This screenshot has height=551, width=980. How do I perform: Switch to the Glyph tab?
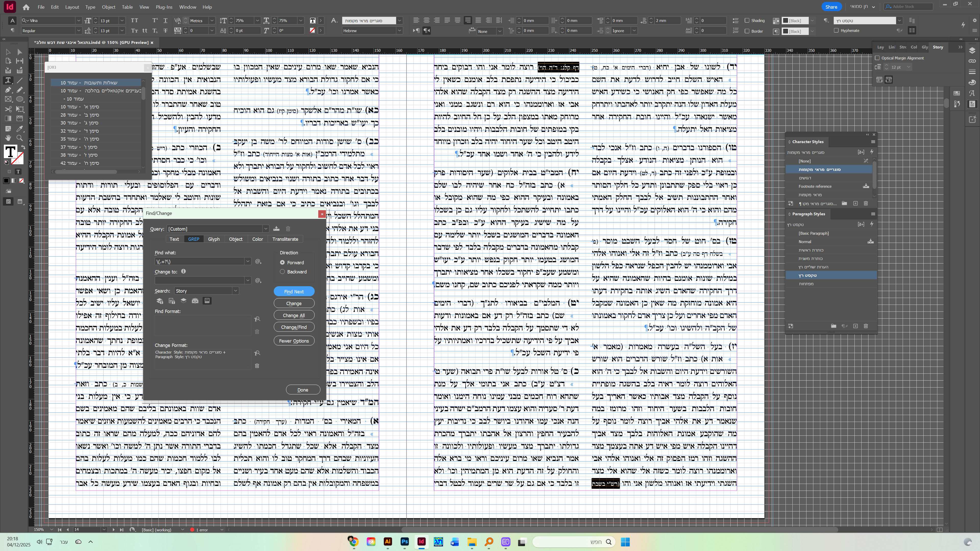214,239
